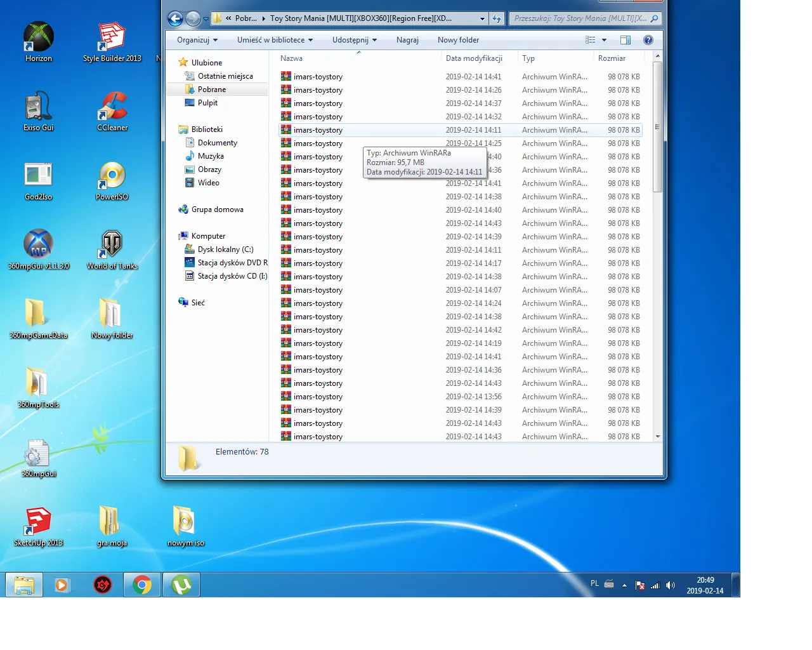Open the red gear taskbar app

point(103,585)
